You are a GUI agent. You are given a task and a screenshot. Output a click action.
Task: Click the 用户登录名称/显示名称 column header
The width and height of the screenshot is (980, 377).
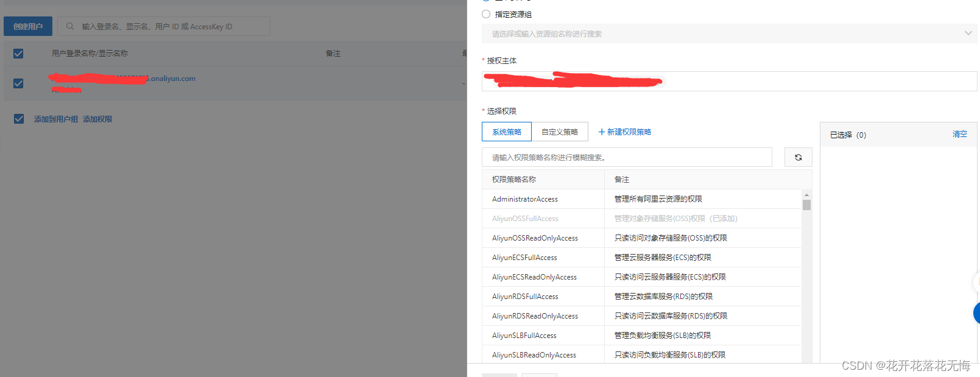tap(90, 54)
